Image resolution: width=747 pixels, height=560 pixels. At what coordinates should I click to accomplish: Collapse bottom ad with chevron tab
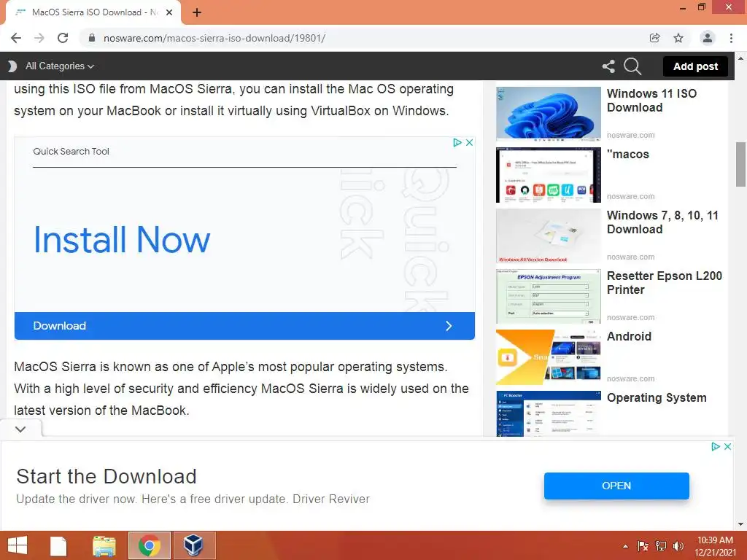(20, 429)
